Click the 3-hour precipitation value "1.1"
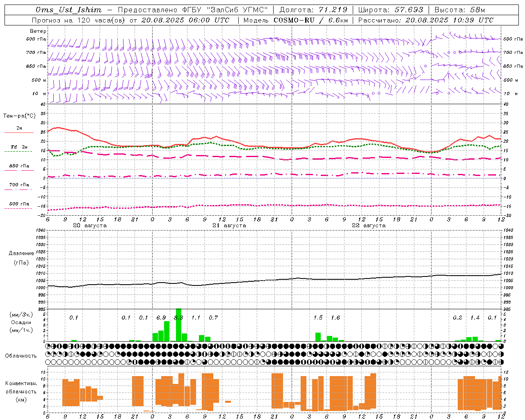This screenshot has height=420, width=525. [196, 318]
